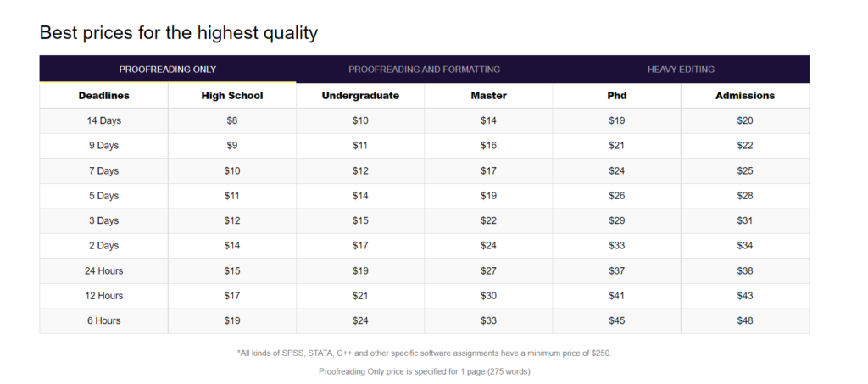Screen dimensions: 868x384
Task: Choose $8 High School 14-day price
Action: click(232, 120)
